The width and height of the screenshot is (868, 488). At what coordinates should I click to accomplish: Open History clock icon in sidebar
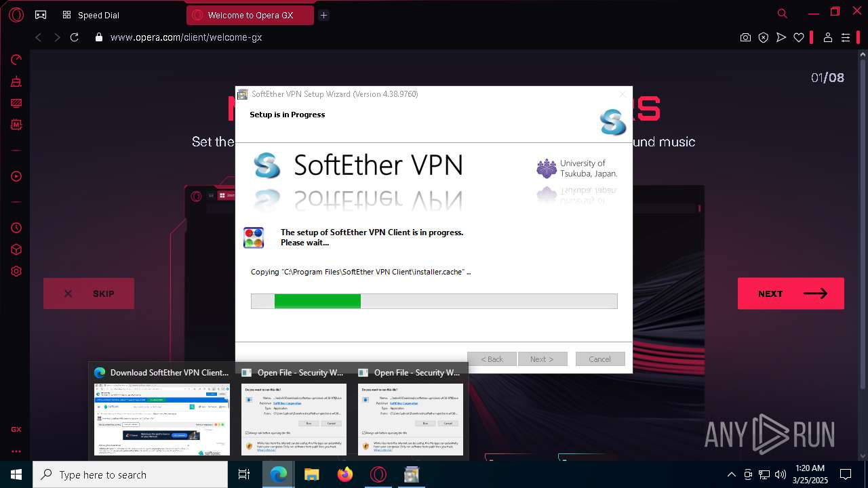point(16,228)
